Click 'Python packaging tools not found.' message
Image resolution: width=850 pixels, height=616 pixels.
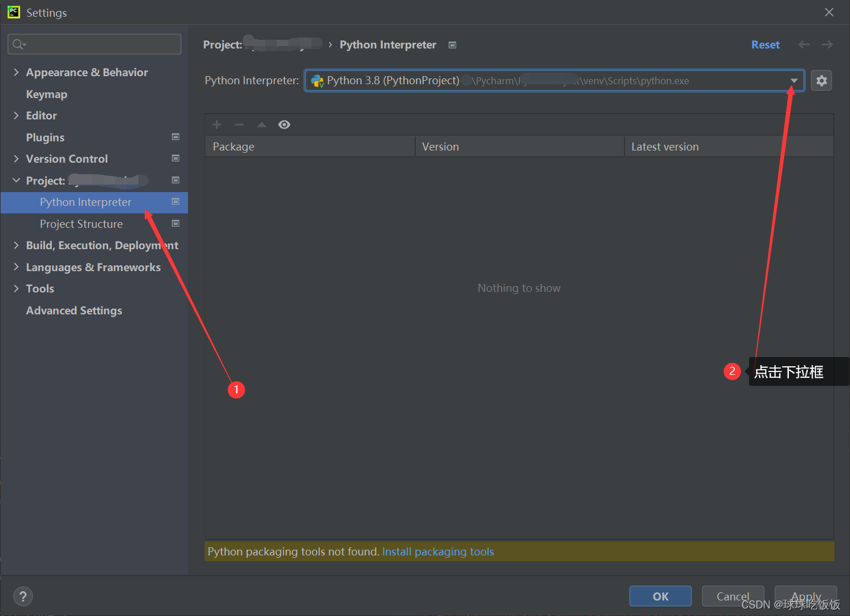tap(294, 551)
